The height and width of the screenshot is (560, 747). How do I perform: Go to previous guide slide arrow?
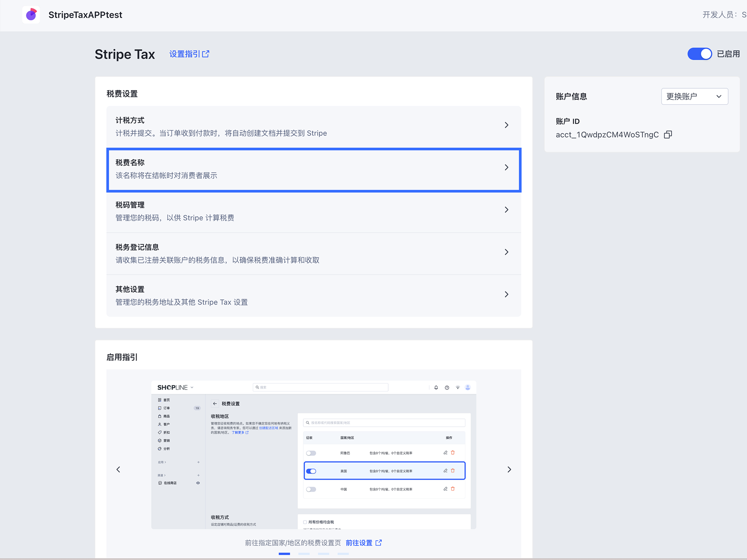[118, 469]
